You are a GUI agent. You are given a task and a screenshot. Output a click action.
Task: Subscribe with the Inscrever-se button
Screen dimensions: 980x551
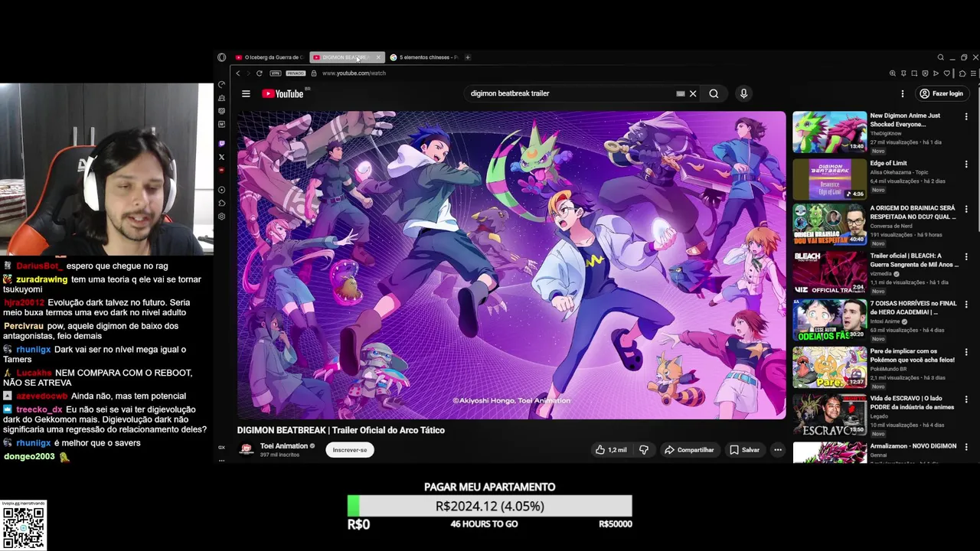[x=350, y=450]
